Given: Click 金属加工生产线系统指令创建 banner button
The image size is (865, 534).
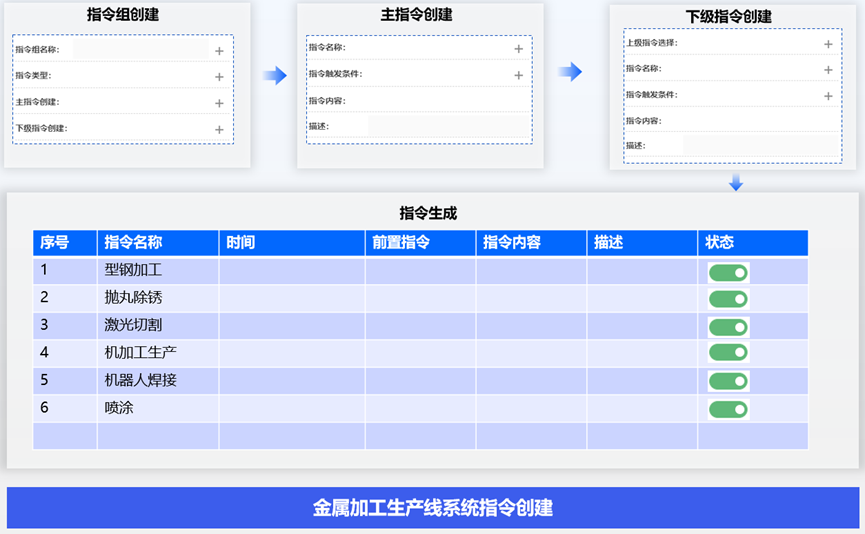Looking at the screenshot, I should 432,507.
